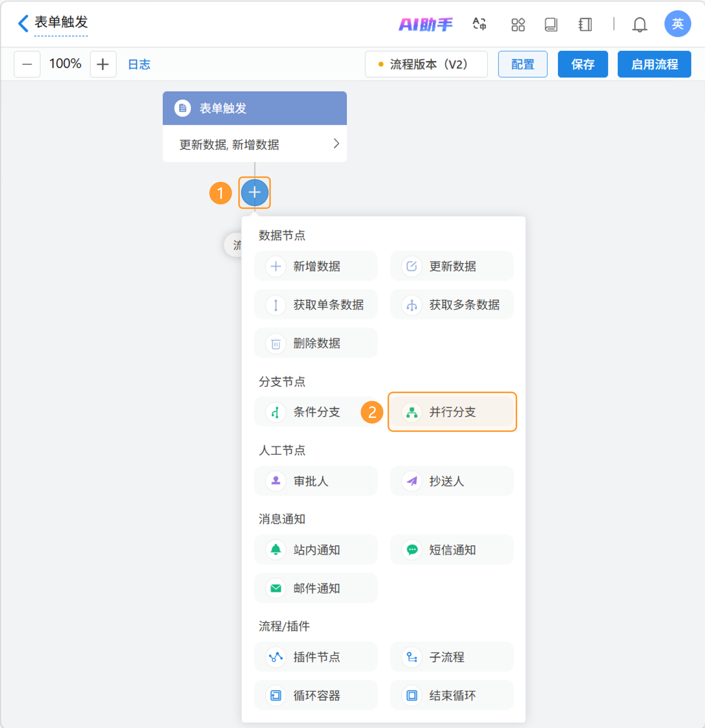Expand the 更新数据, 新增数据 trigger row
This screenshot has width=705, height=728.
click(255, 144)
